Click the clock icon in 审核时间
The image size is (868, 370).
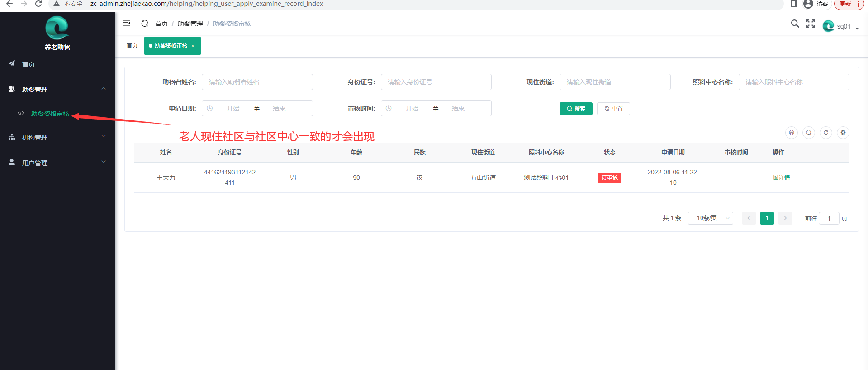click(x=389, y=108)
